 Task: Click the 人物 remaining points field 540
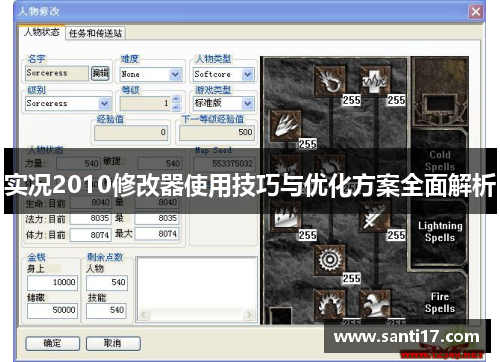[107, 283]
